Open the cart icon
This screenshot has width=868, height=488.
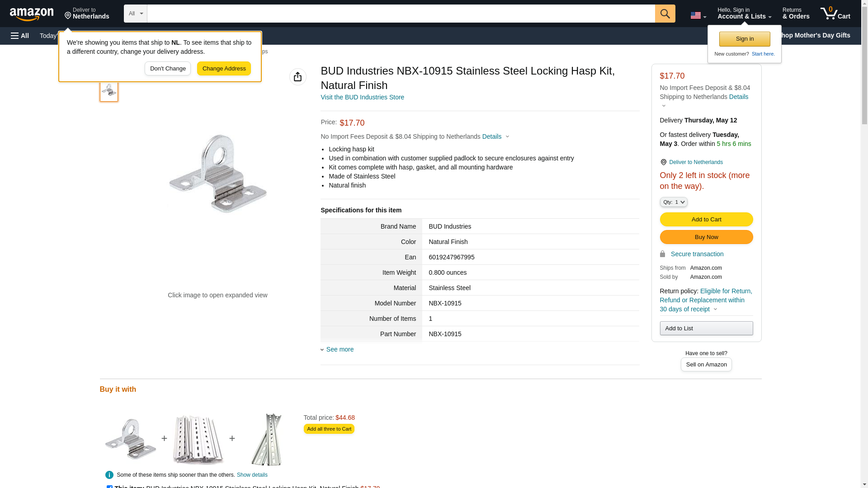pos(835,14)
